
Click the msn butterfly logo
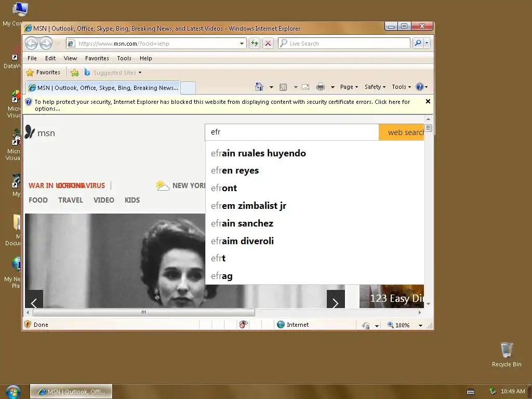tap(30, 131)
